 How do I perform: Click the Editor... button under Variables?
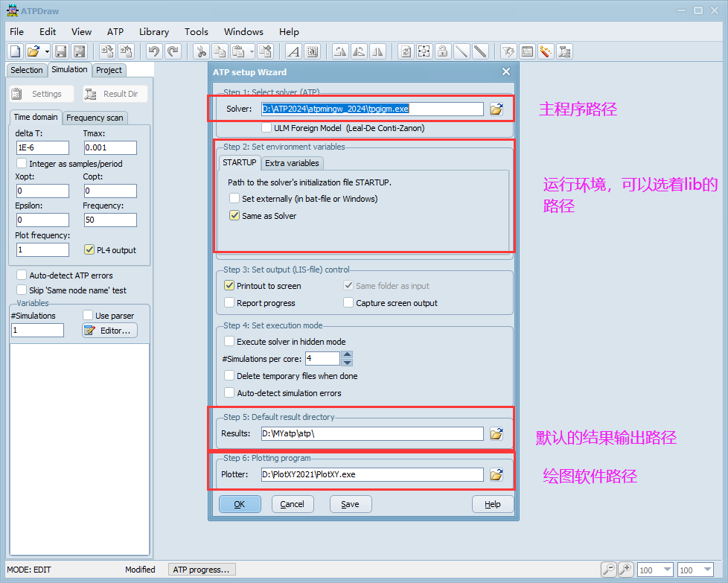point(109,331)
